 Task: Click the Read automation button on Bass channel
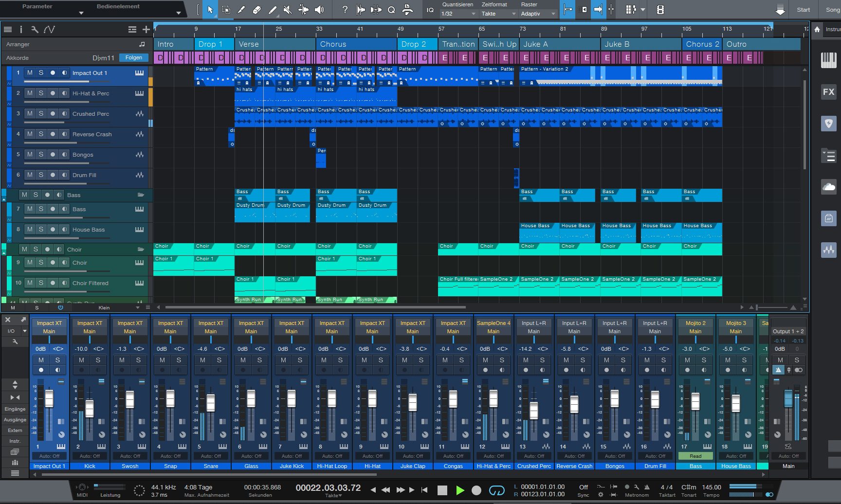pyautogui.click(x=695, y=456)
